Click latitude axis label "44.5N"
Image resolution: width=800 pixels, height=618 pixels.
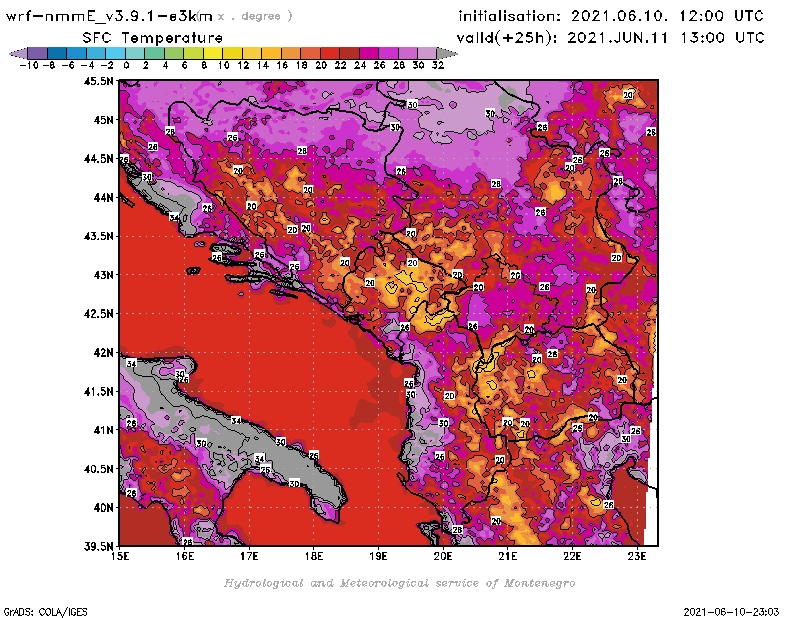(x=98, y=159)
